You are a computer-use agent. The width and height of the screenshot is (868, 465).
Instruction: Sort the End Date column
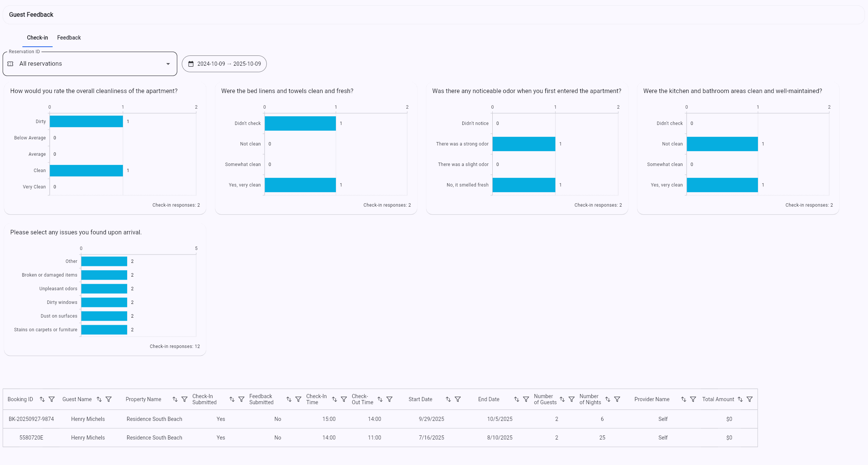(x=517, y=399)
